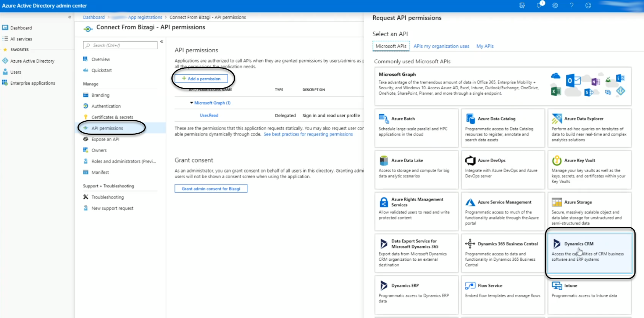Select the Microsoft Graph API card
644x318 pixels.
(x=503, y=86)
